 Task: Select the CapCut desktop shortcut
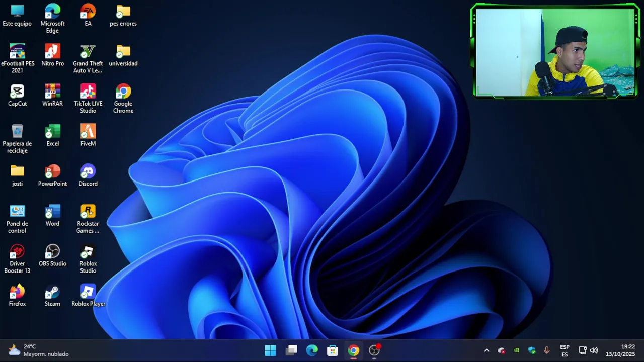(x=17, y=96)
